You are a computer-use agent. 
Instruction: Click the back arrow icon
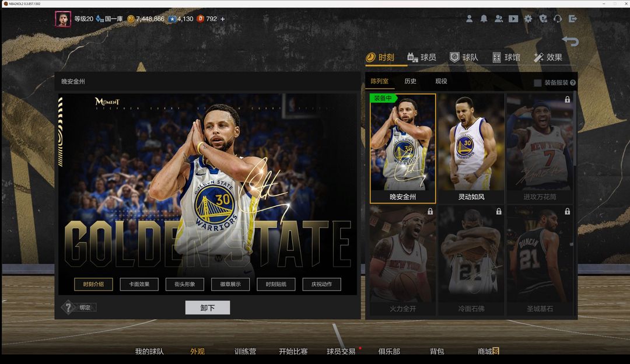[x=570, y=41]
